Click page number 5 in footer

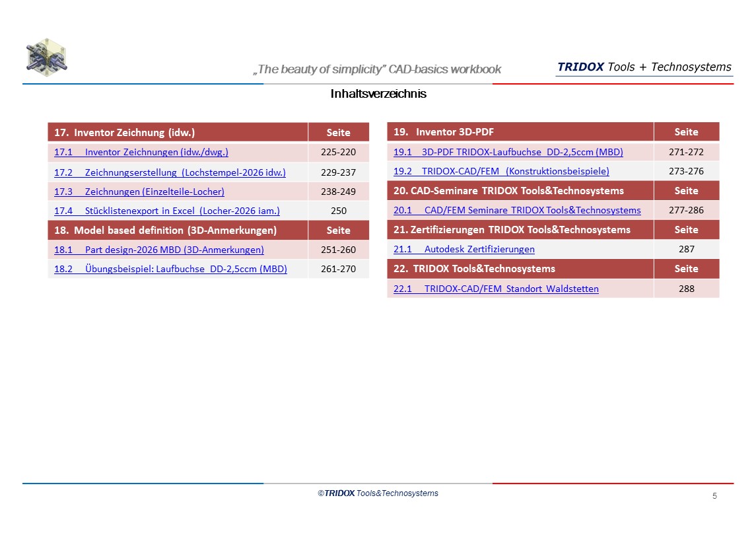[x=714, y=496]
